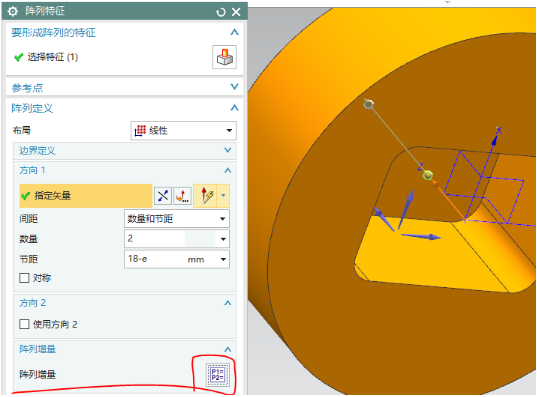The image size is (537, 397).
Task: Collapse the 阵列增量 section
Action: point(228,349)
